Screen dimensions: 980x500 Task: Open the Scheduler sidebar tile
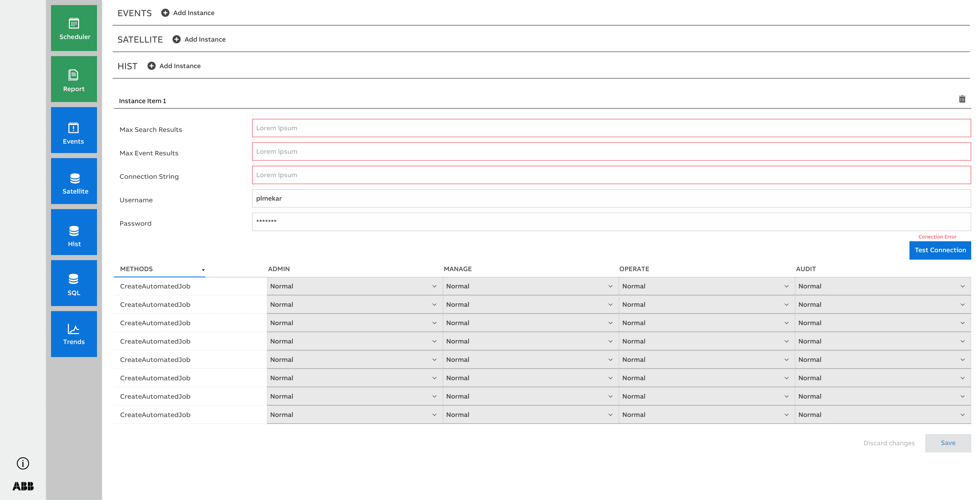coord(74,28)
